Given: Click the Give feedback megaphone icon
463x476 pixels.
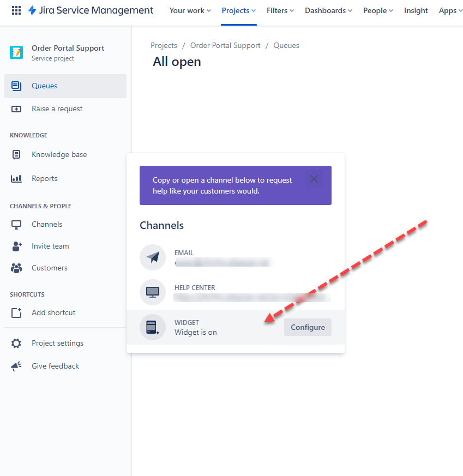Looking at the screenshot, I should click(x=16, y=366).
